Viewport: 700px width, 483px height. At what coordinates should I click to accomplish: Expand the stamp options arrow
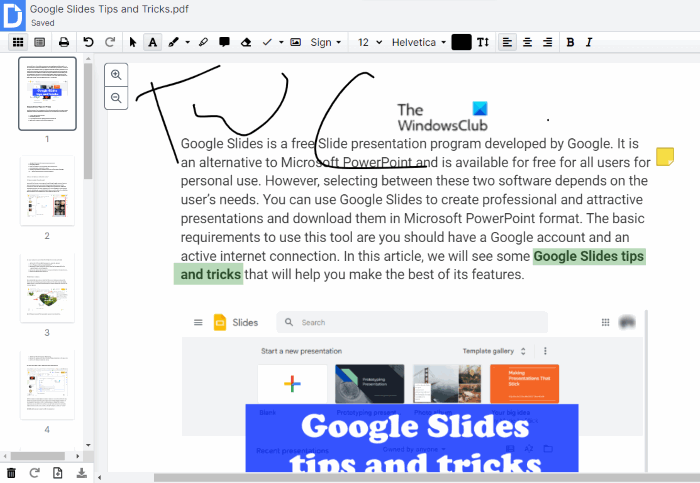click(x=281, y=42)
